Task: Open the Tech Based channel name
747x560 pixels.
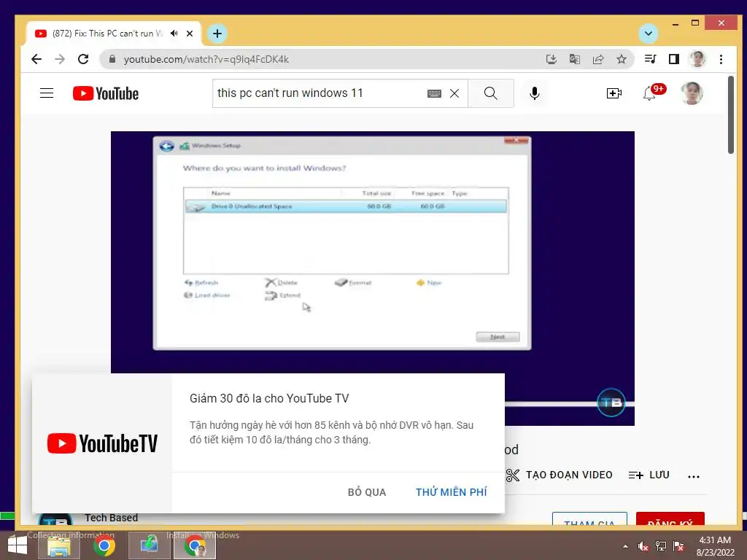Action: 112,518
